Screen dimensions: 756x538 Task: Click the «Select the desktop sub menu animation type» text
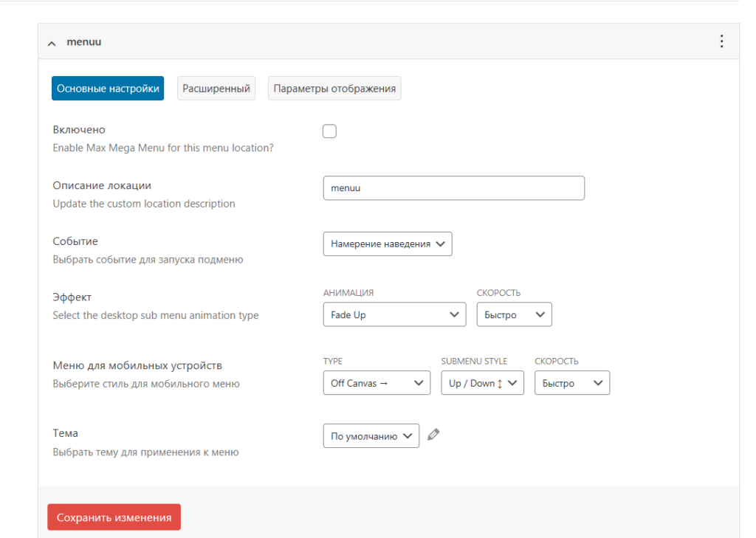[155, 315]
